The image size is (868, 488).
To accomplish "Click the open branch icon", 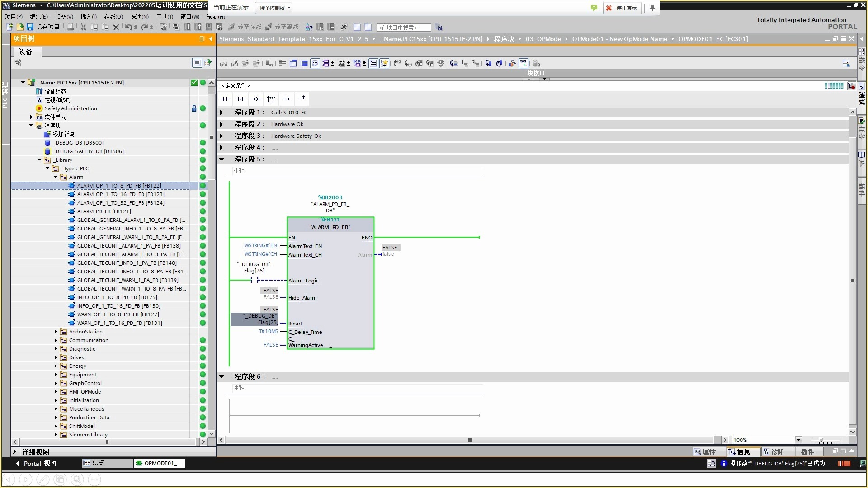I will 286,99.
